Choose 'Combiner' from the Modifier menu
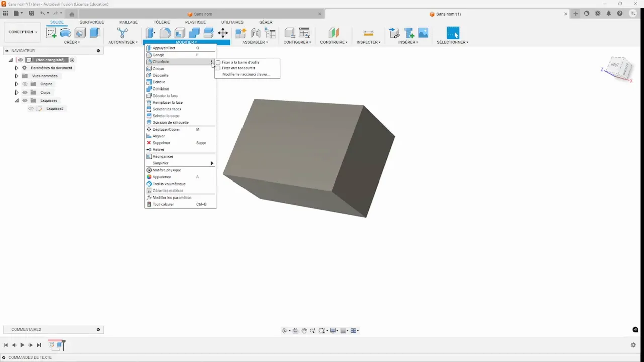The width and height of the screenshot is (644, 362). (x=181, y=88)
